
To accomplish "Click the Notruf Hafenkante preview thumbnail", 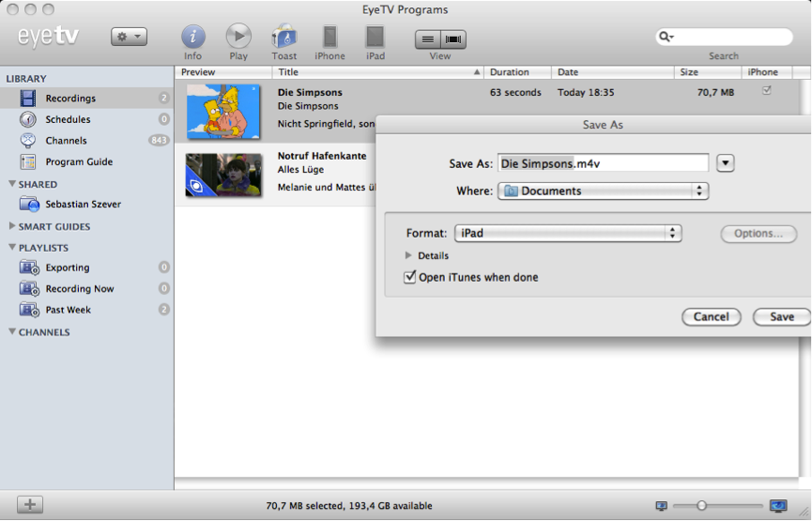I will (x=223, y=175).
